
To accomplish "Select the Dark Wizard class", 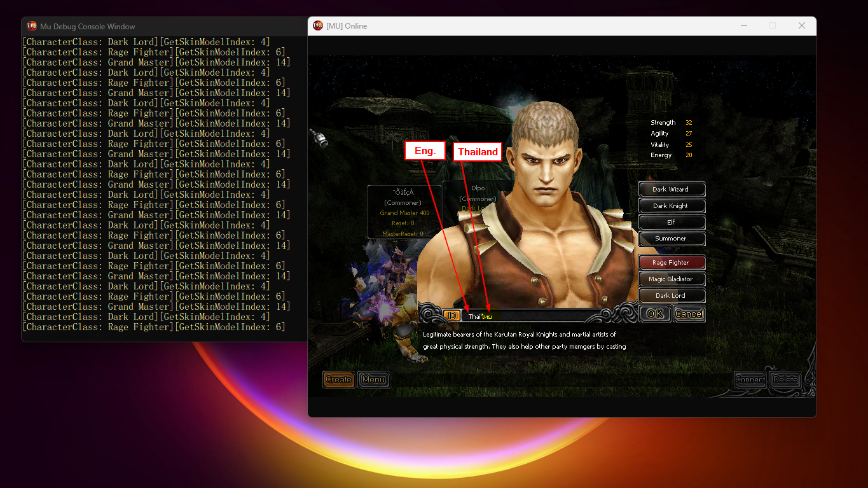I will [672, 190].
